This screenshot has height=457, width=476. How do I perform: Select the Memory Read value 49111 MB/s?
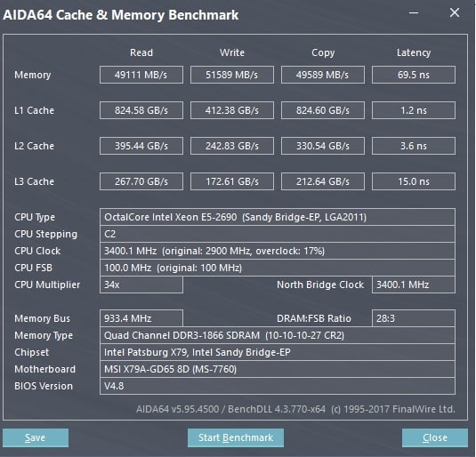pos(141,75)
